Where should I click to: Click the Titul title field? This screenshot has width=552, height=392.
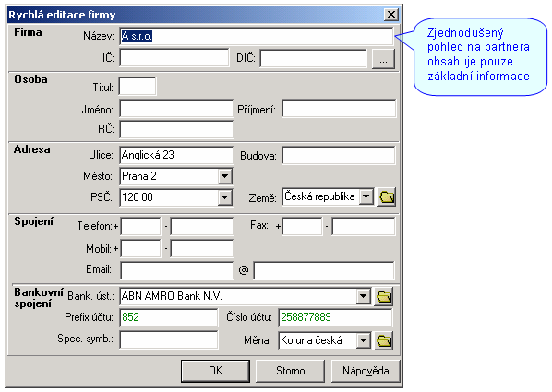click(x=138, y=87)
